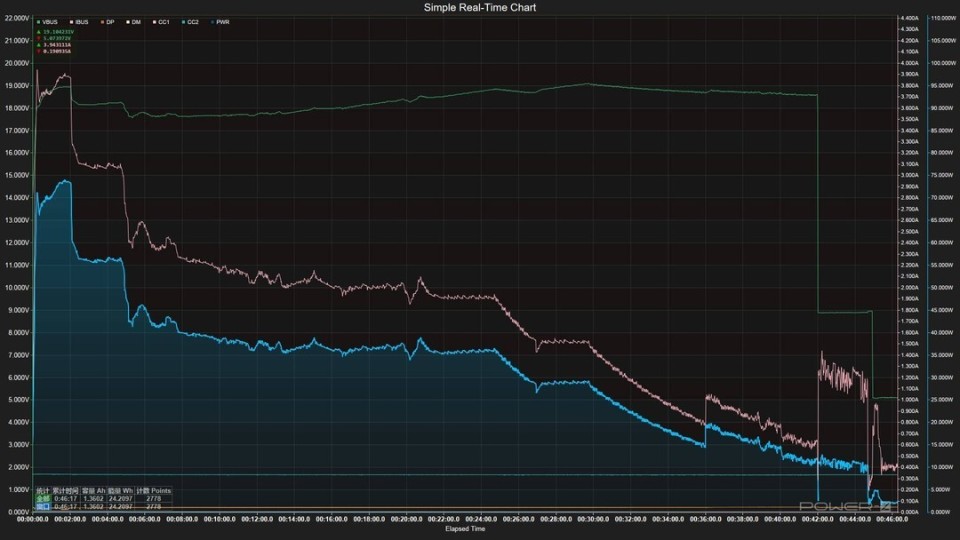Click the 00:46:00.0 time axis tick
This screenshot has width=960, height=540.
pyautogui.click(x=892, y=519)
